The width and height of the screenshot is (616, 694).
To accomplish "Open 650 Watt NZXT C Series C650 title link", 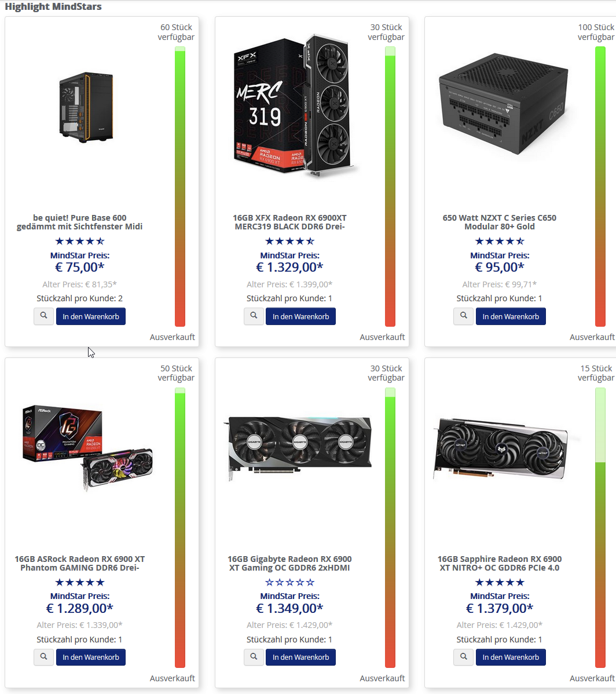I will 500,222.
